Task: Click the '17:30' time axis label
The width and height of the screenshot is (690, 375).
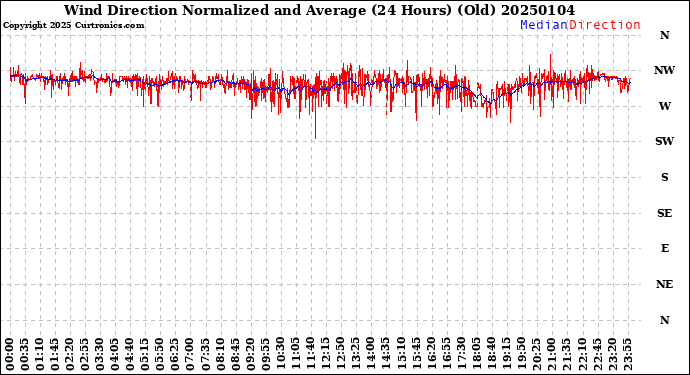Action: coord(462,354)
